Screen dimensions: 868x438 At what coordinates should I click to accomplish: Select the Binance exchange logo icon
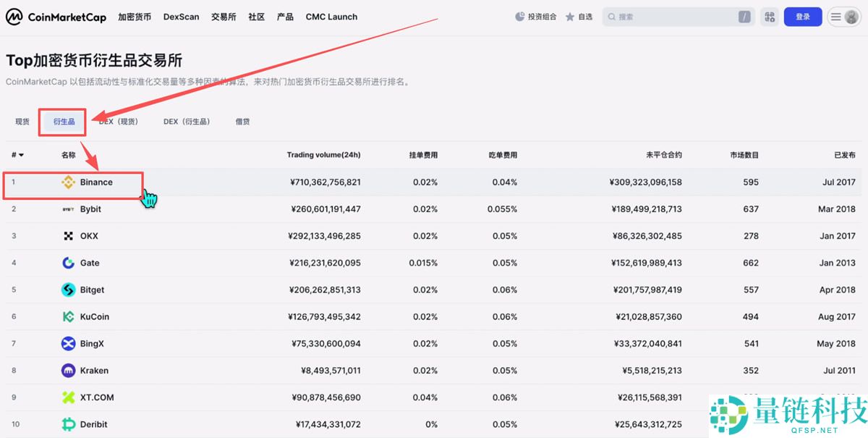(x=68, y=182)
